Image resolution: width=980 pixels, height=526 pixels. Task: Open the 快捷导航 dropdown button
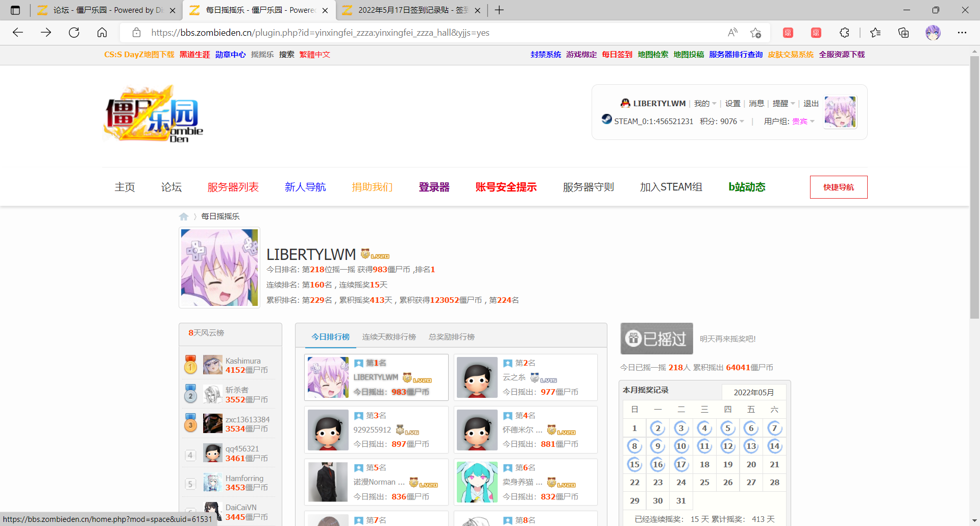pyautogui.click(x=839, y=187)
